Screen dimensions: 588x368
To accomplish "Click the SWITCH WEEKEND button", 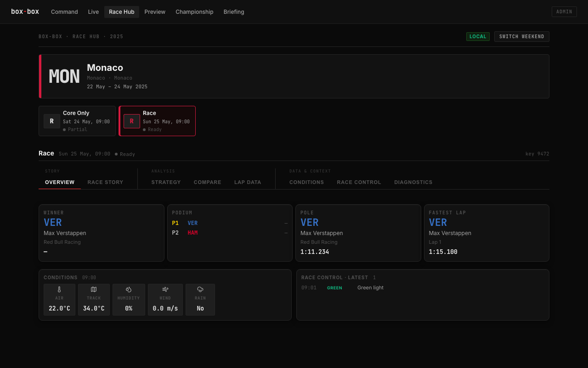I will [521, 36].
